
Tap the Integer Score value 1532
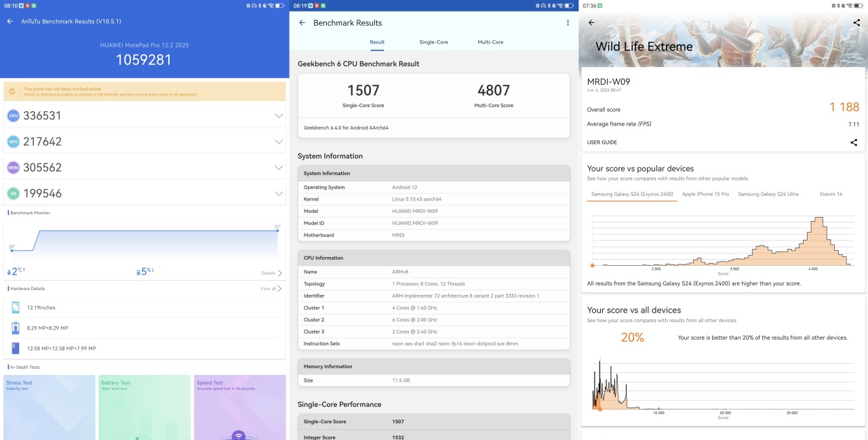[x=398, y=437]
